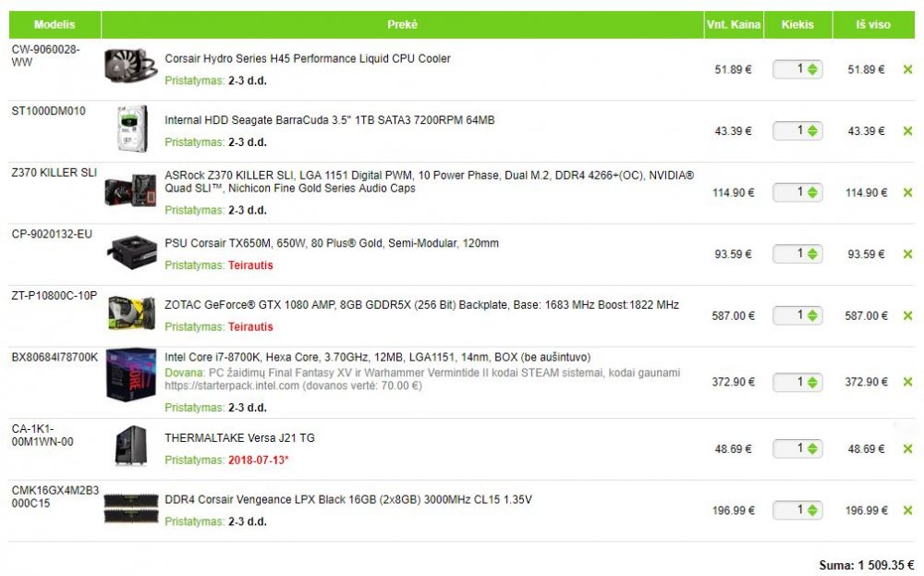
Task: Open Intel Core i7 box thumbnail
Action: [x=131, y=375]
